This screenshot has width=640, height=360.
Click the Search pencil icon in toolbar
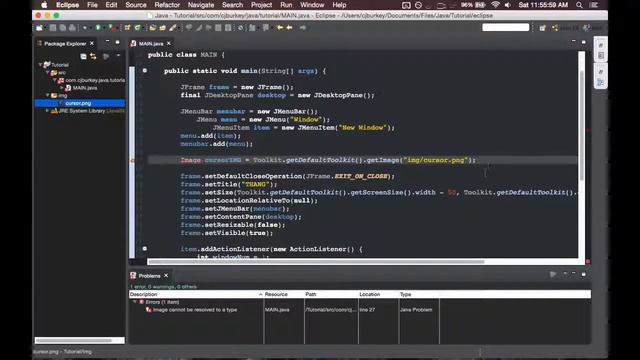click(x=173, y=28)
